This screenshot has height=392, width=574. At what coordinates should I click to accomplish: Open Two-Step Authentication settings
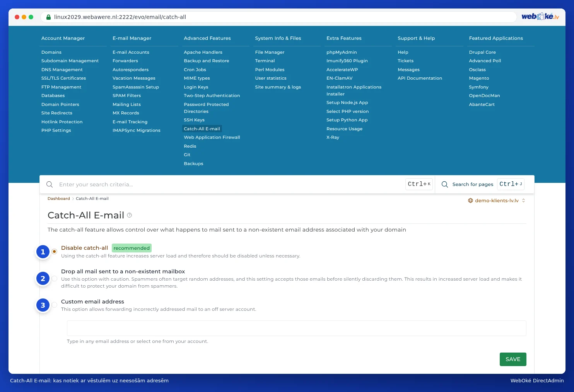click(x=212, y=95)
